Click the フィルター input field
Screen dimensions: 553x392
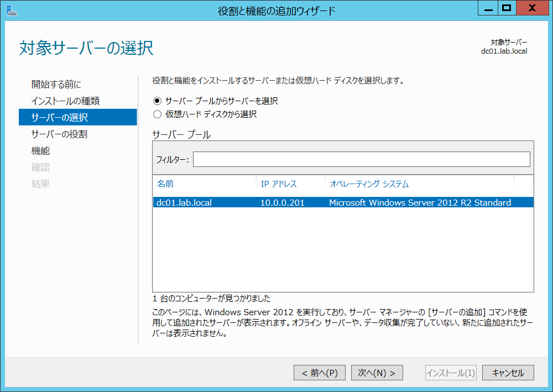(359, 160)
